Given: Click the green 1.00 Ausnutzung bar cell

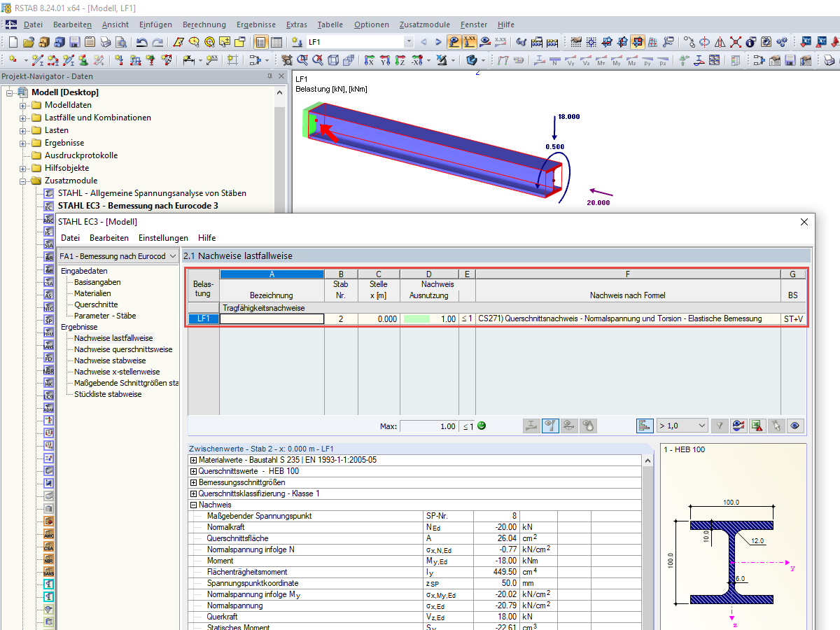Looking at the screenshot, I should click(x=428, y=319).
